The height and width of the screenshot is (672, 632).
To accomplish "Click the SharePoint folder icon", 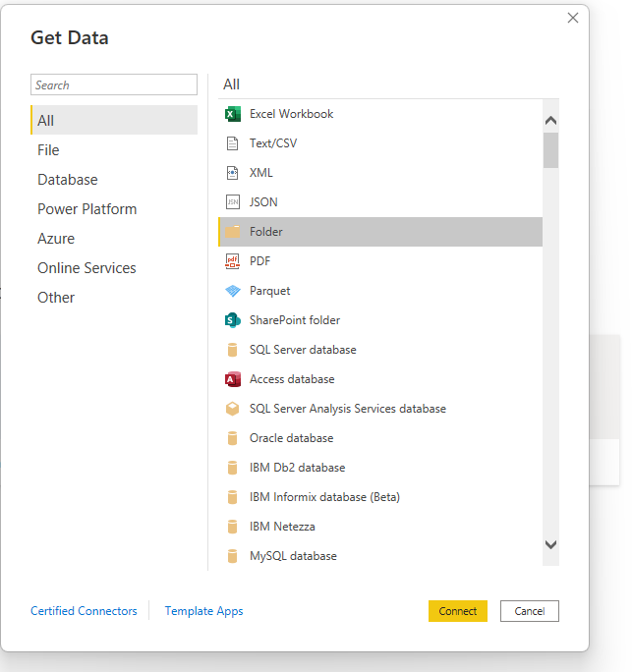I will pos(232,320).
